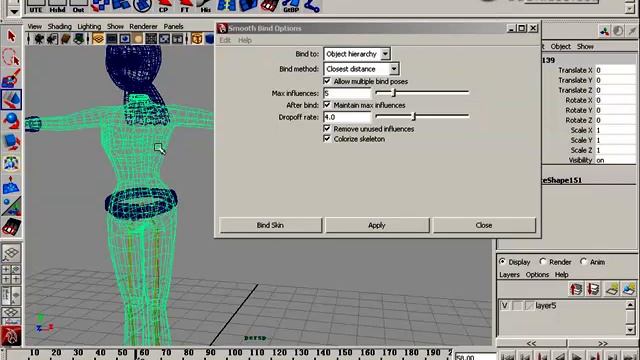Switch to single perspective view layout

[11, 253]
